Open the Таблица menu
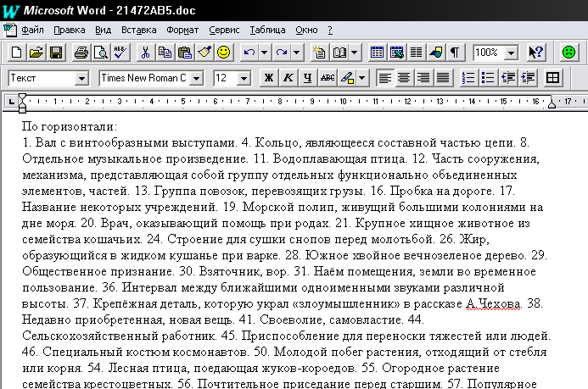The width and height of the screenshot is (588, 389). [268, 30]
